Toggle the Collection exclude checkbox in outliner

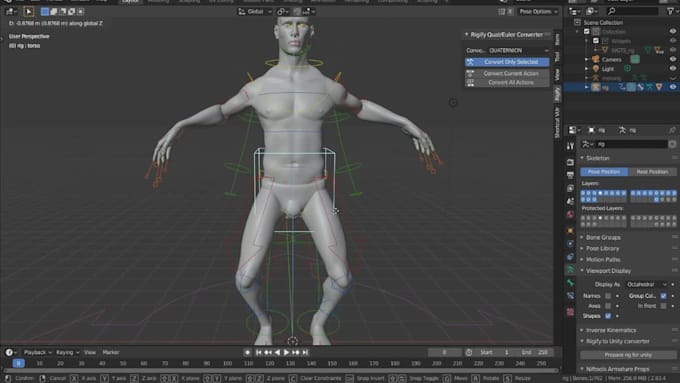[x=587, y=32]
